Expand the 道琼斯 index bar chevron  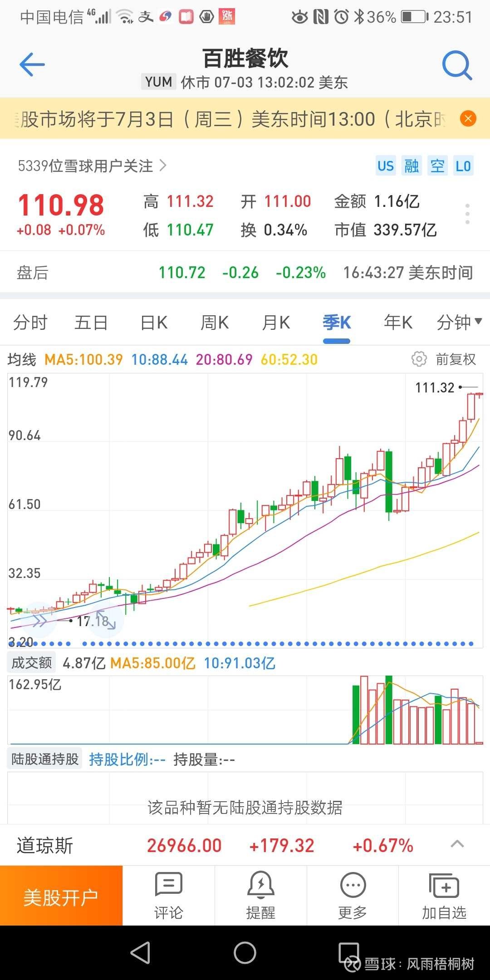(x=457, y=845)
